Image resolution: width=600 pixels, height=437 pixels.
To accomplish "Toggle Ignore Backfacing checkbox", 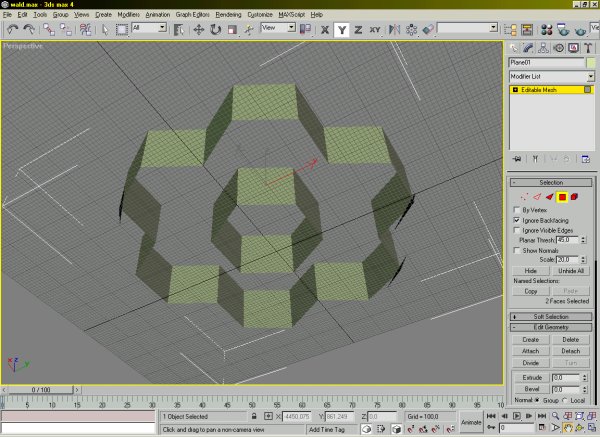I will coord(516,220).
